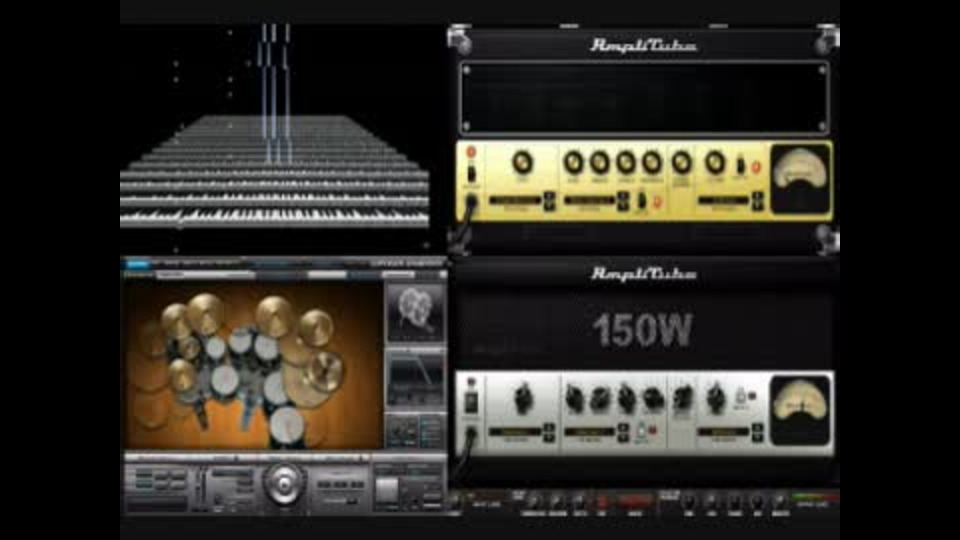
Task: Click the silver amp's input jack
Action: pos(471,433)
